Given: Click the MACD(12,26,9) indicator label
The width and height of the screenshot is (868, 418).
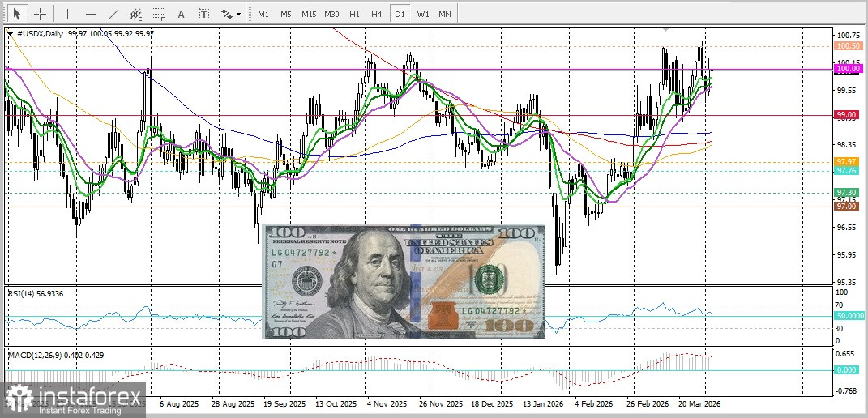Looking at the screenshot, I should pyautogui.click(x=55, y=354).
